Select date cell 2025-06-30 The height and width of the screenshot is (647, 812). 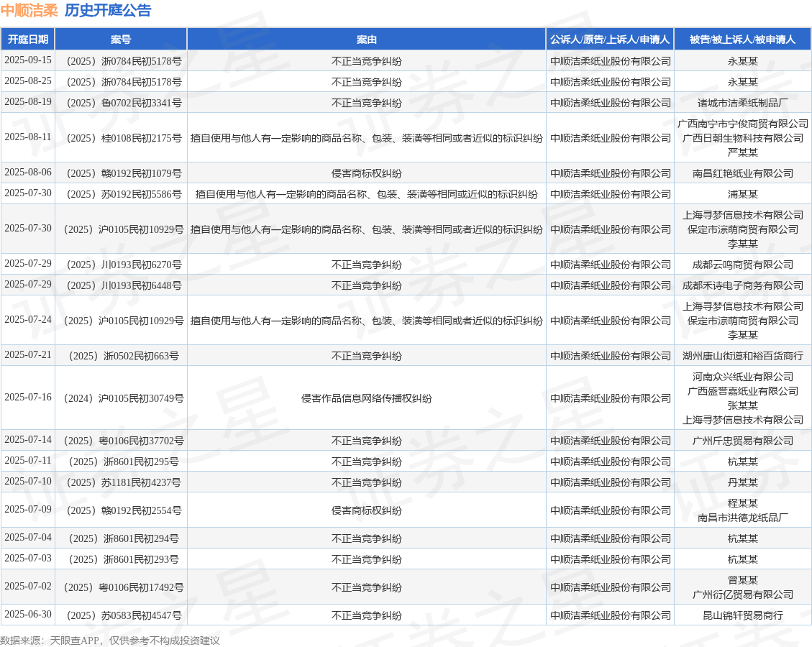click(28, 615)
